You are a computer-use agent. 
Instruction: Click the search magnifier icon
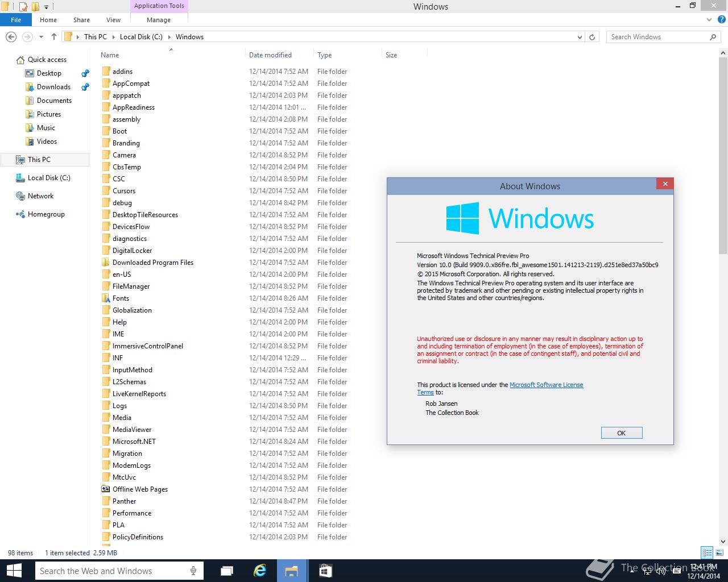[713, 37]
